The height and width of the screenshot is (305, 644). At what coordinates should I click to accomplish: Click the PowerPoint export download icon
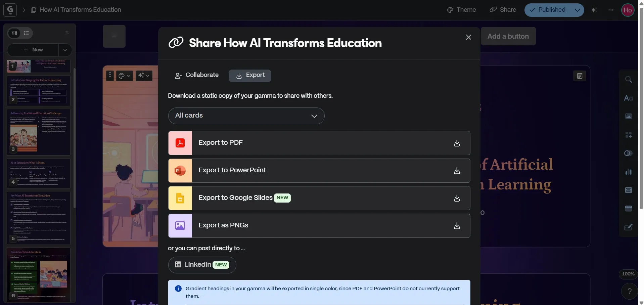click(457, 171)
